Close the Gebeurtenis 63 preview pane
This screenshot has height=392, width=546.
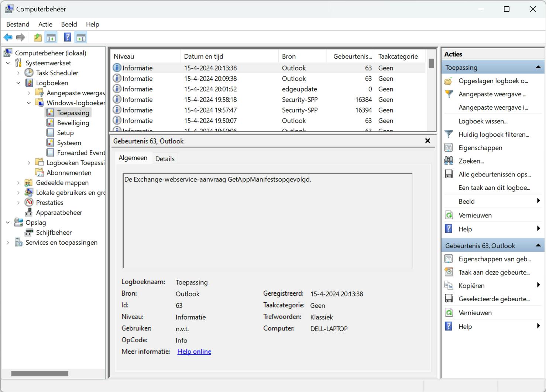point(427,141)
